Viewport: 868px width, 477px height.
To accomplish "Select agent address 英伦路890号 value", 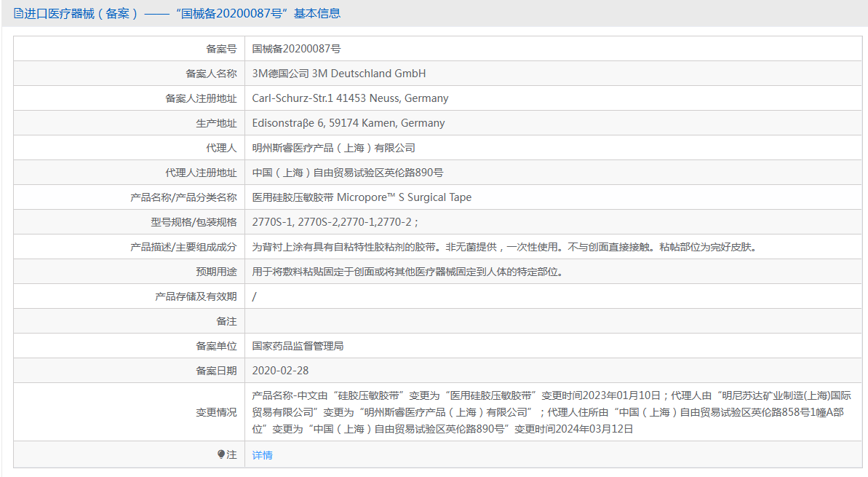I will coord(348,173).
